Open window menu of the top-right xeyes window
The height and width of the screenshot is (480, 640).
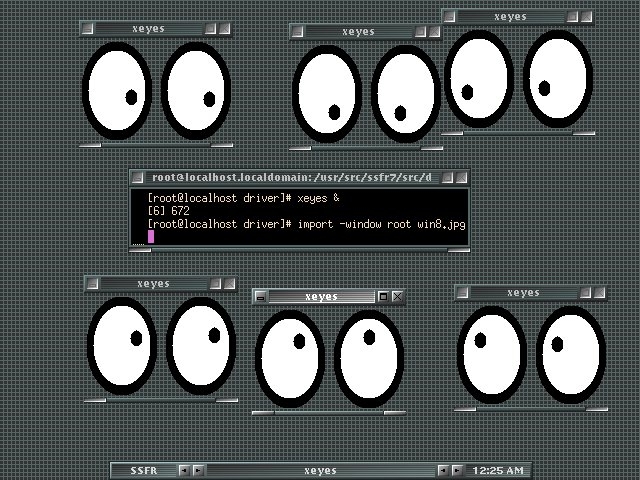pos(450,17)
